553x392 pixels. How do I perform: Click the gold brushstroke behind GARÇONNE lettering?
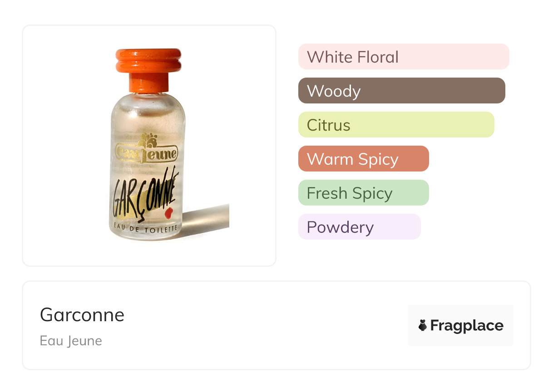coord(136,210)
